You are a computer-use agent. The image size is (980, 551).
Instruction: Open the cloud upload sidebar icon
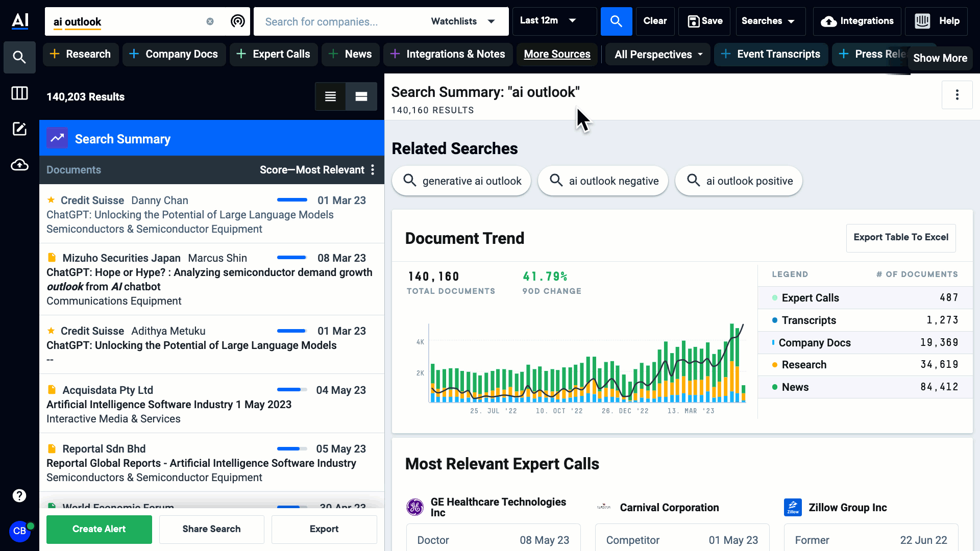pos(19,165)
